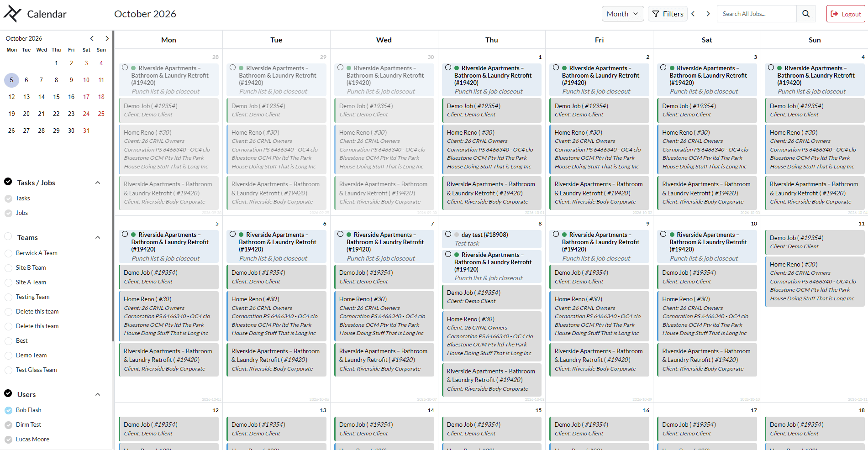Click the Thu column header
The image size is (868, 450).
pos(491,40)
